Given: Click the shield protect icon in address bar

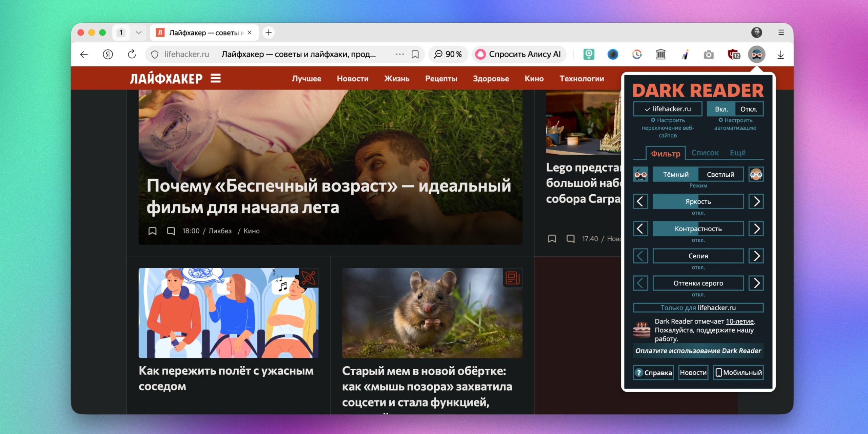Looking at the screenshot, I should coord(155,54).
